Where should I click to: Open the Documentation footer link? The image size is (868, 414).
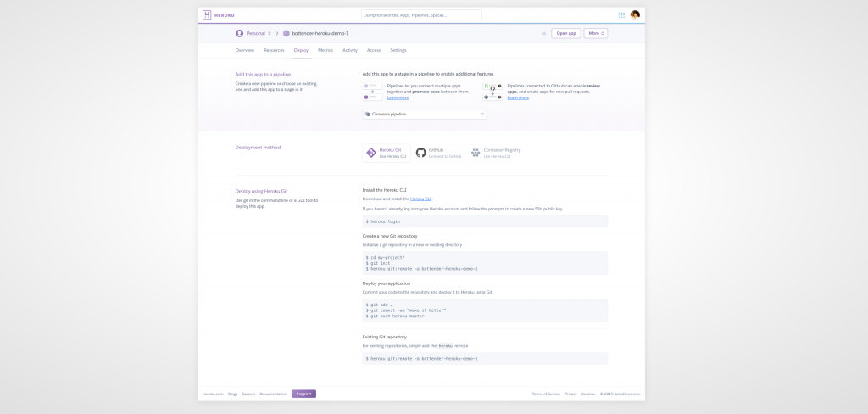(274, 394)
